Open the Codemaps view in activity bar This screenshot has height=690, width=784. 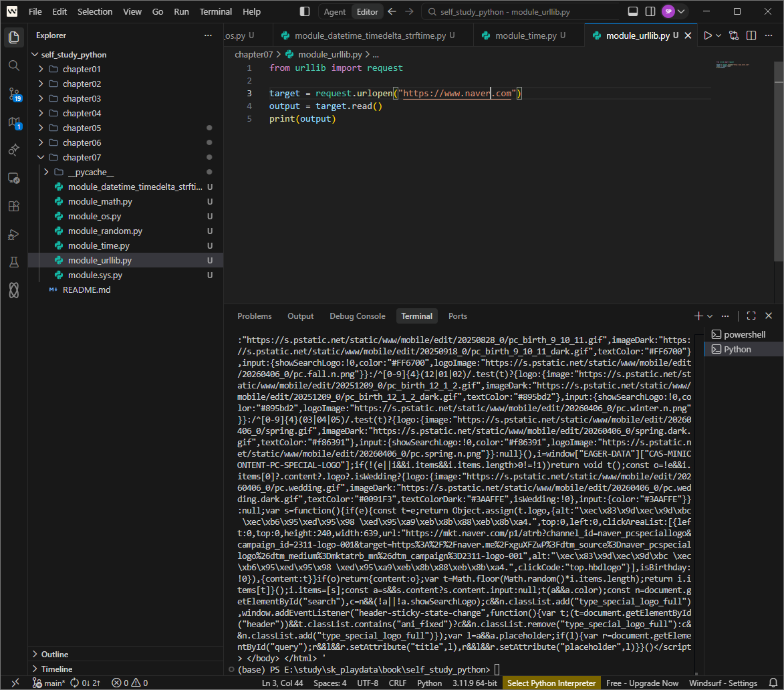point(14,122)
